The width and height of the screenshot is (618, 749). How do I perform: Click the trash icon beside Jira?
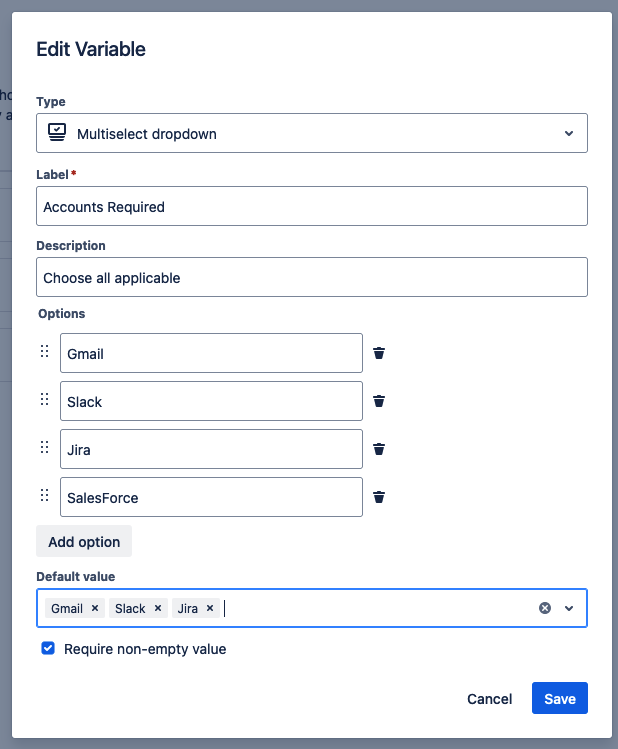coord(379,449)
